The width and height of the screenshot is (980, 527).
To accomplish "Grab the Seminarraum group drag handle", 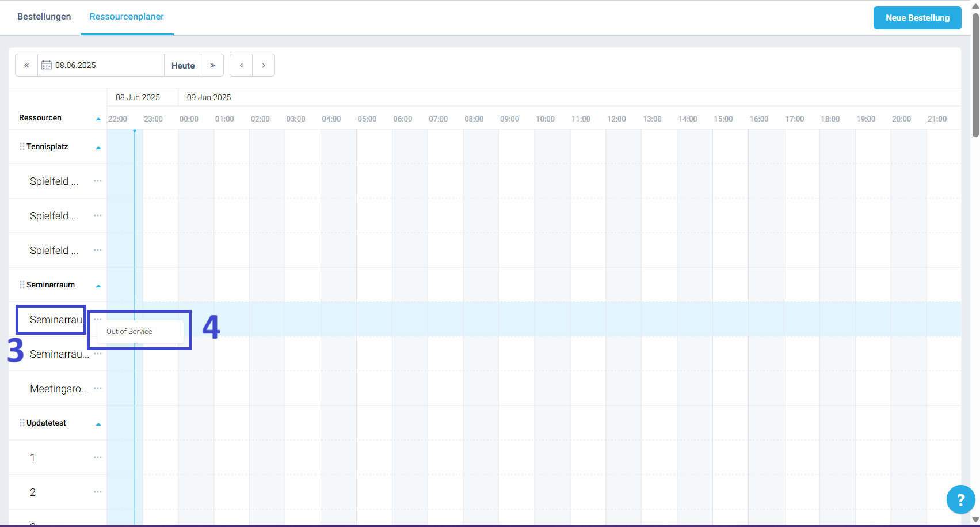I will [x=22, y=285].
